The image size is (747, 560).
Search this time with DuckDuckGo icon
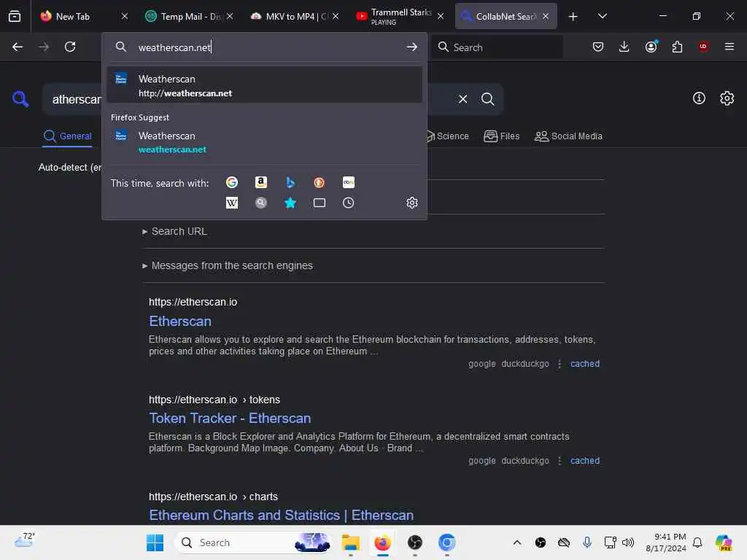[320, 182]
